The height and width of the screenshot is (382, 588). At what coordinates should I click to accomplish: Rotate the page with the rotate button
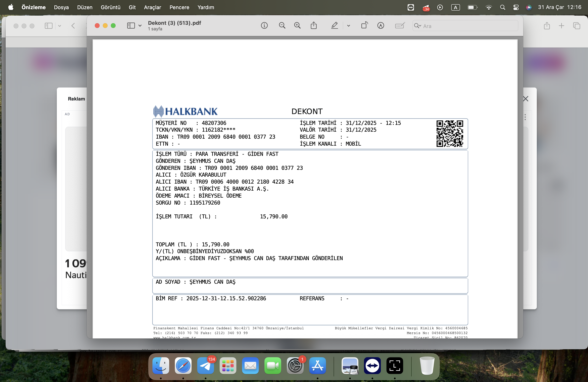[x=364, y=25]
